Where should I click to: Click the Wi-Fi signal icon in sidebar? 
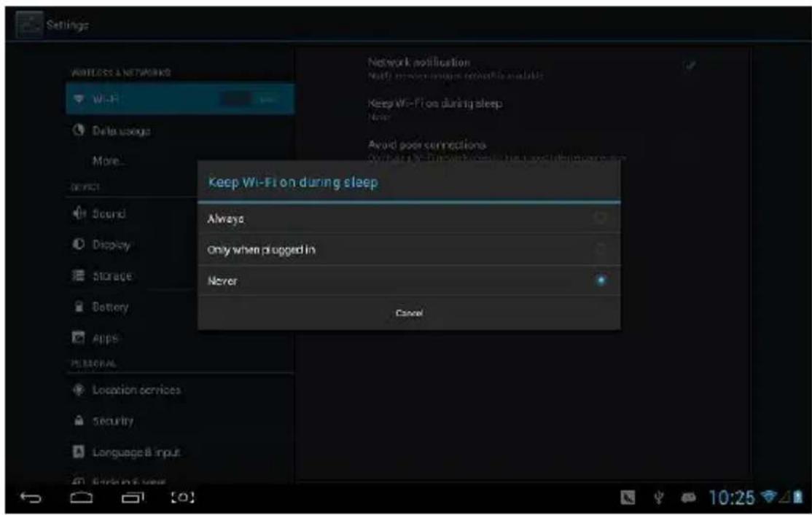tap(79, 98)
